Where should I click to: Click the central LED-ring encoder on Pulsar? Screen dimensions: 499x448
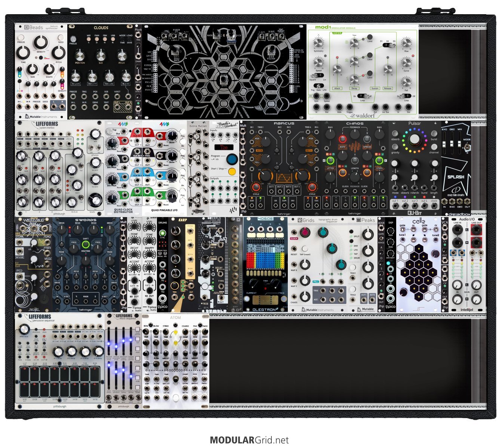pos(415,140)
